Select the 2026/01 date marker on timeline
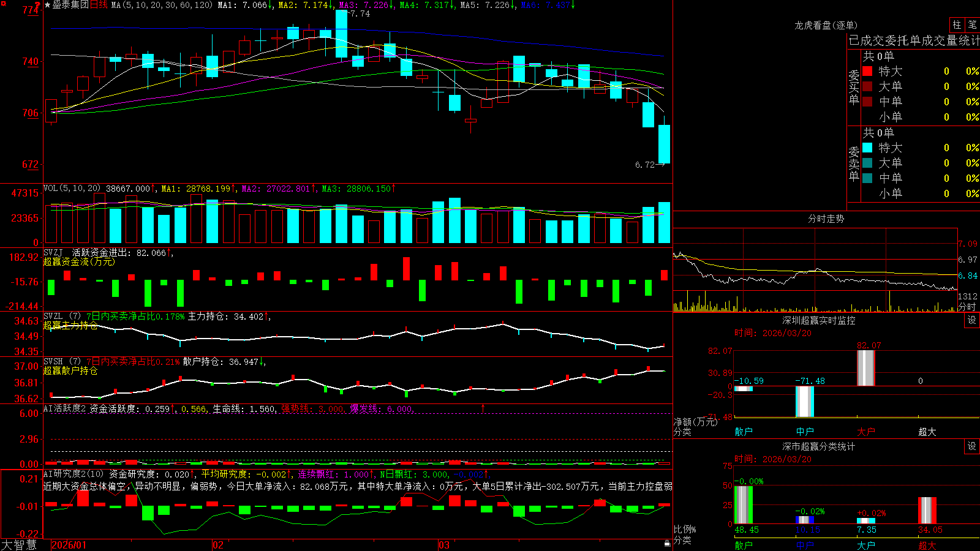Image resolution: width=980 pixels, height=551 pixels. [69, 545]
